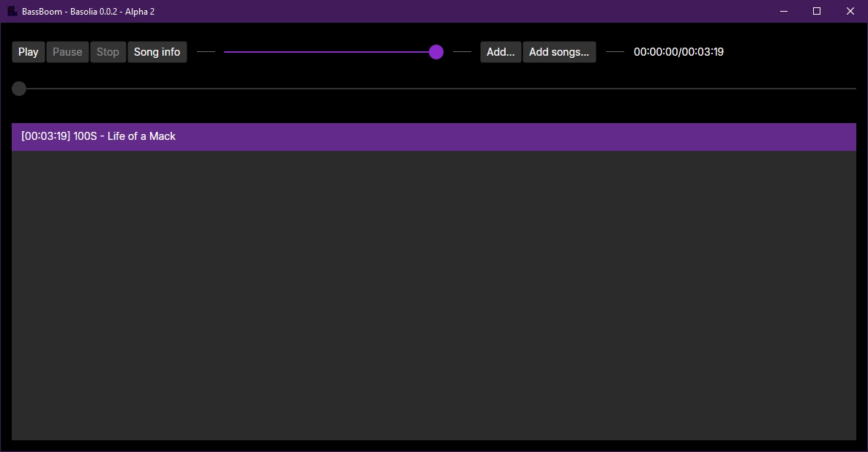Viewport: 868px width, 452px height.
Task: Open Song info for the track
Action: pyautogui.click(x=157, y=52)
